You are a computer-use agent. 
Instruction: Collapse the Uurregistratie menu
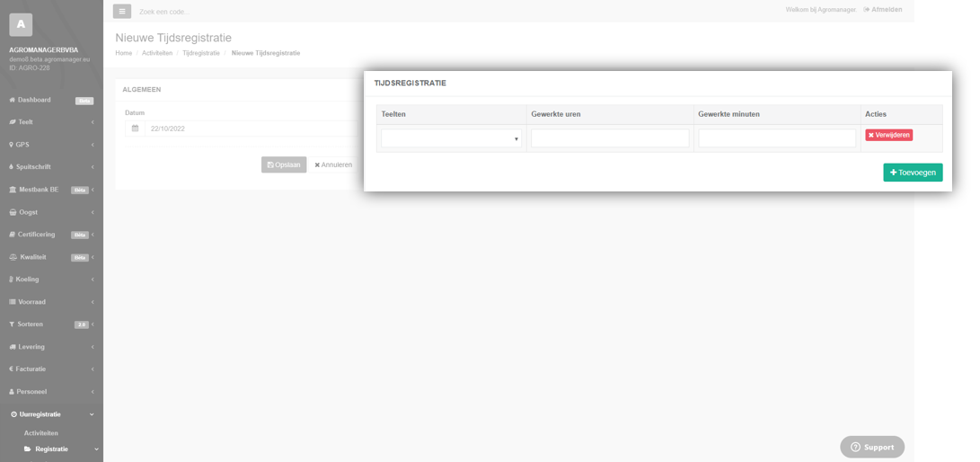[x=51, y=414]
